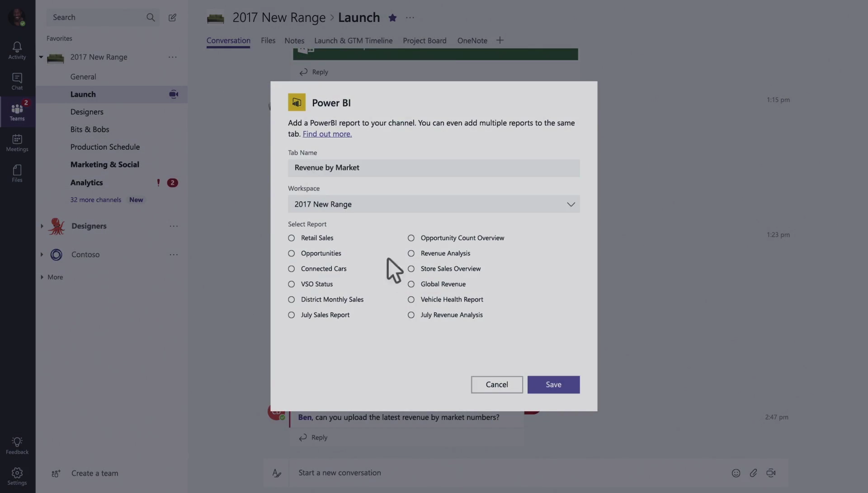868x493 pixels.
Task: Open the Feedback lightbulb icon
Action: 17,446
